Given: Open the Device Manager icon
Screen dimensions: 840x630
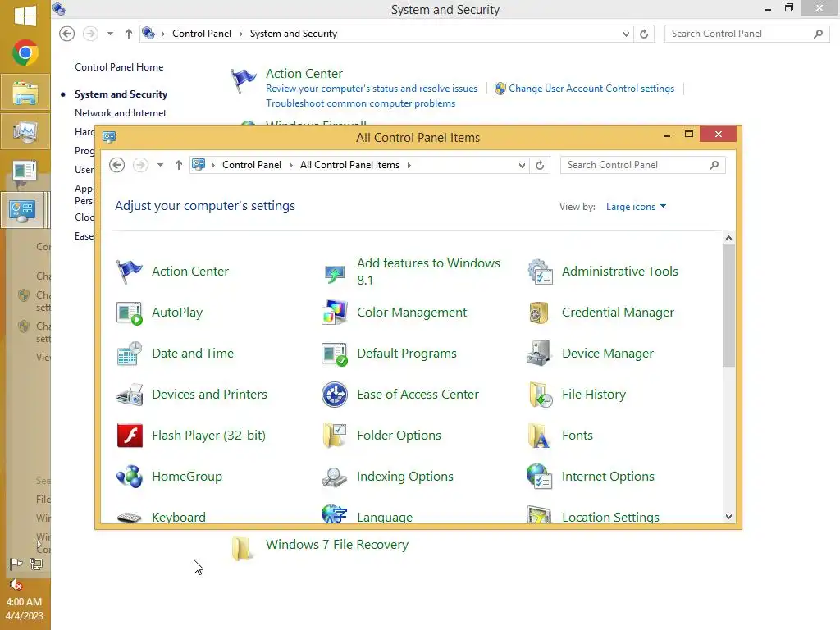Looking at the screenshot, I should [539, 354].
